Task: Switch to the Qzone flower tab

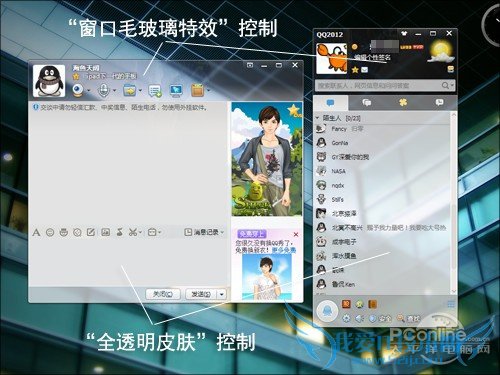Action: pyautogui.click(x=403, y=103)
